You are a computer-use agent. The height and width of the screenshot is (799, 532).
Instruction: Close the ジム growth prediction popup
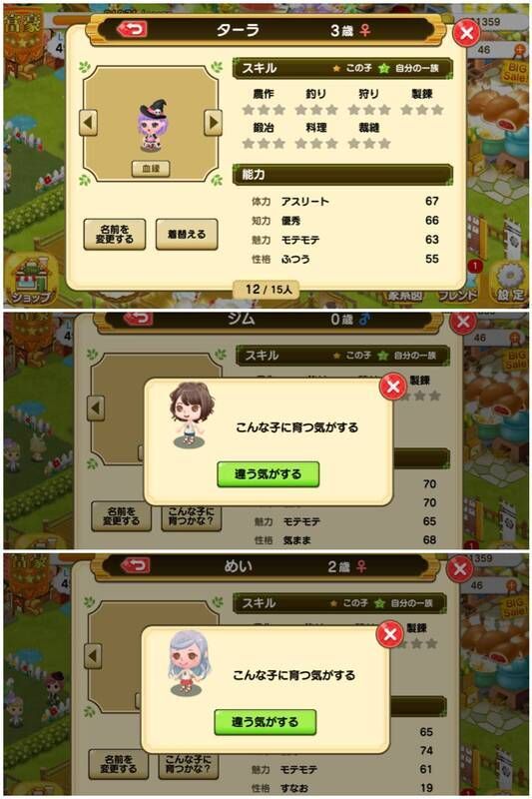pos(392,387)
